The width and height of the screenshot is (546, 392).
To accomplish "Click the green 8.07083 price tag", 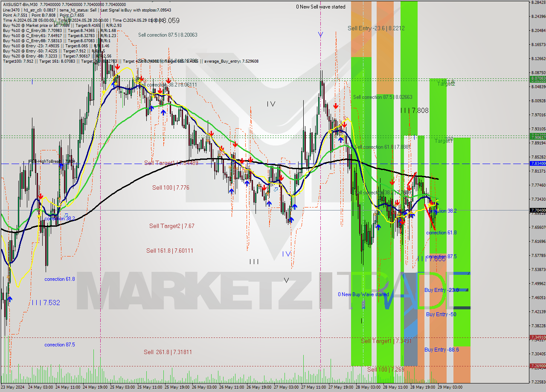I will point(537,78).
